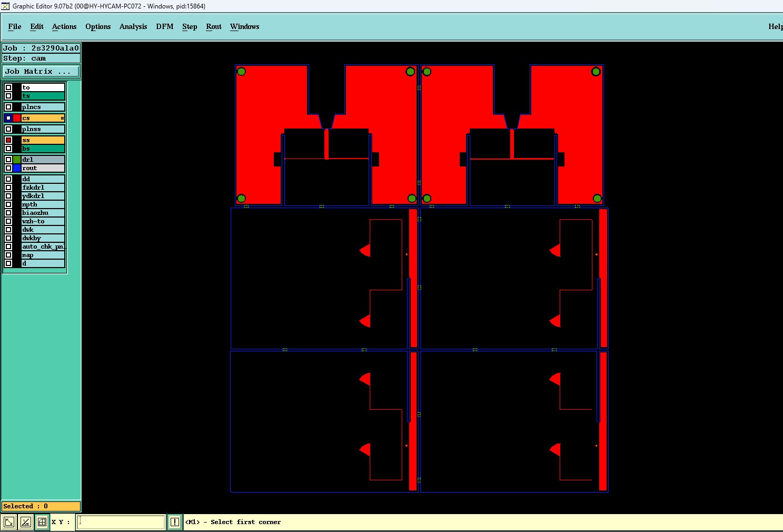Click the green color swatch of drl layer
This screenshot has height=532, width=783.
pyautogui.click(x=17, y=160)
